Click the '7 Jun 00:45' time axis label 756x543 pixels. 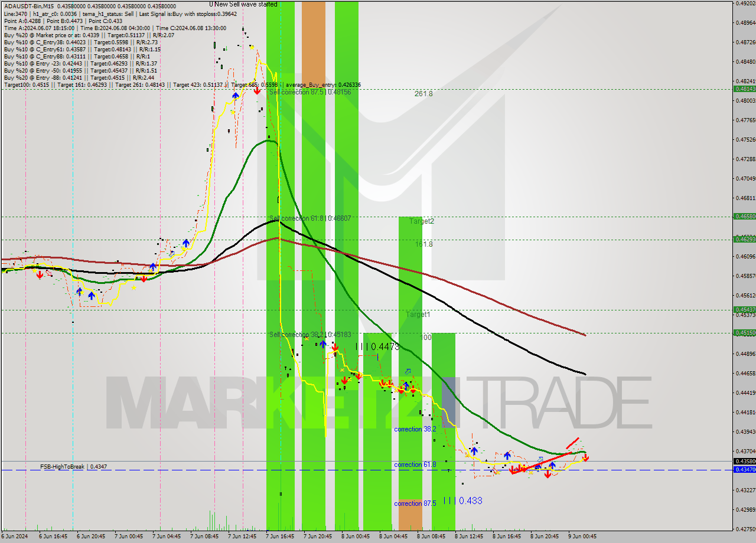pos(129,537)
